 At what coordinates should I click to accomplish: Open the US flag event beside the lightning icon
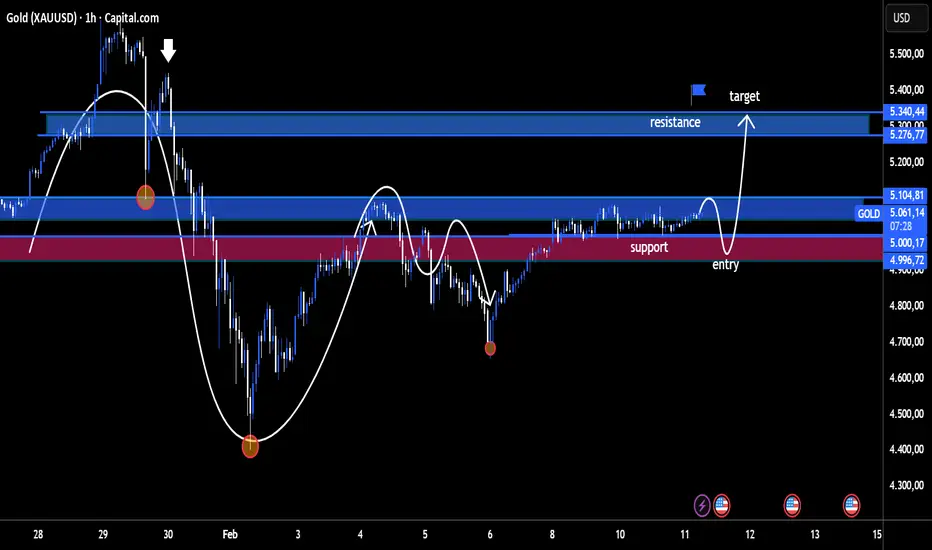[x=722, y=505]
